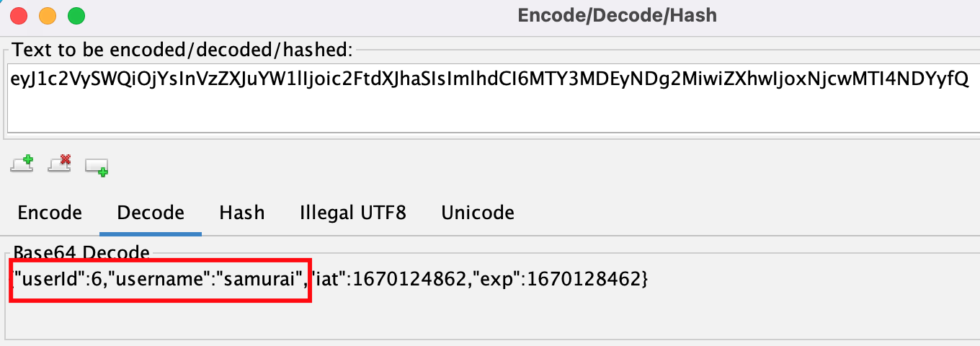Focus the empty area below the input string
980x346 pixels.
click(x=490, y=112)
